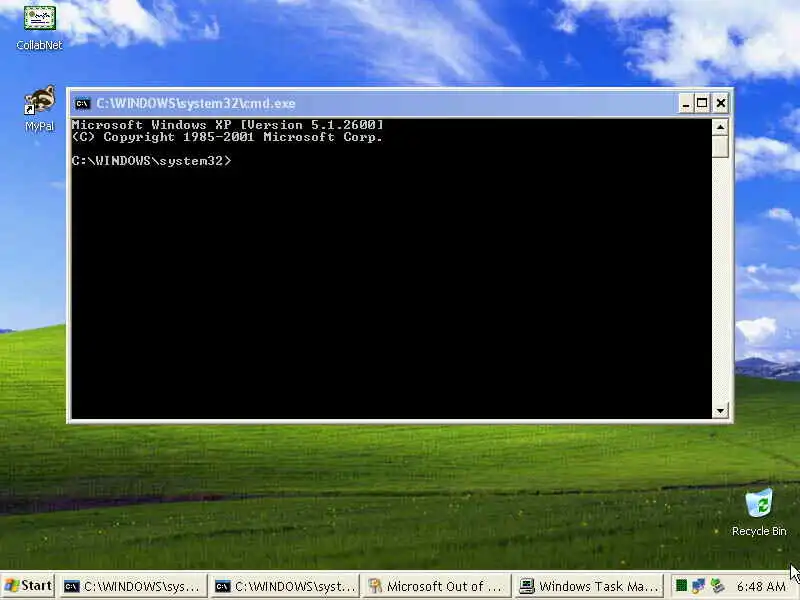800x600 pixels.
Task: Open Microsoft Out of... taskbar item
Action: pos(436,586)
